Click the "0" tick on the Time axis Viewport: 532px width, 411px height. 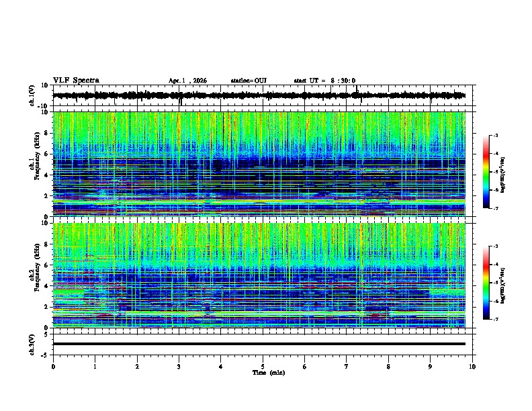[x=53, y=367]
